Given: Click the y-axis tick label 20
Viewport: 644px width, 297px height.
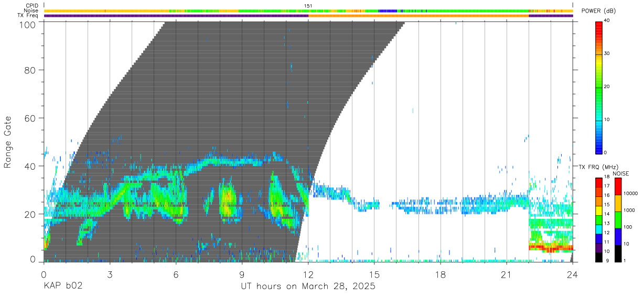Looking at the screenshot, I should click(31, 214).
